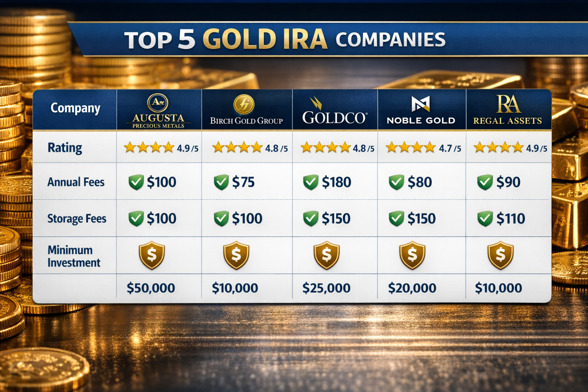Click the dollar shield for Regal Assets
The image size is (588, 392).
pos(500,255)
